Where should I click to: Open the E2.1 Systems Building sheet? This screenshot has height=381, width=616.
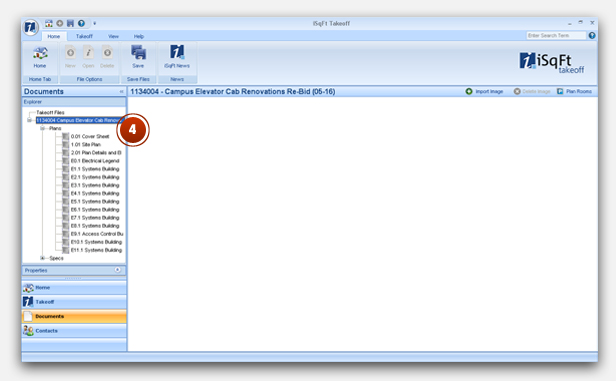point(95,177)
